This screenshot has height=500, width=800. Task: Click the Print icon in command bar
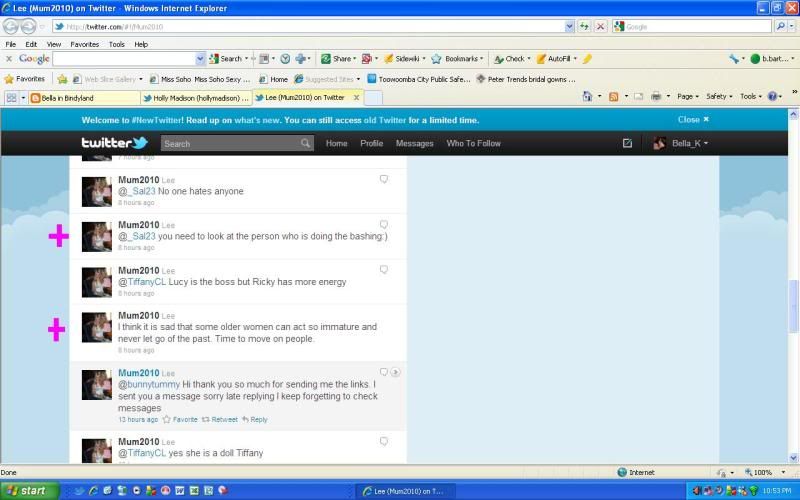(x=656, y=96)
